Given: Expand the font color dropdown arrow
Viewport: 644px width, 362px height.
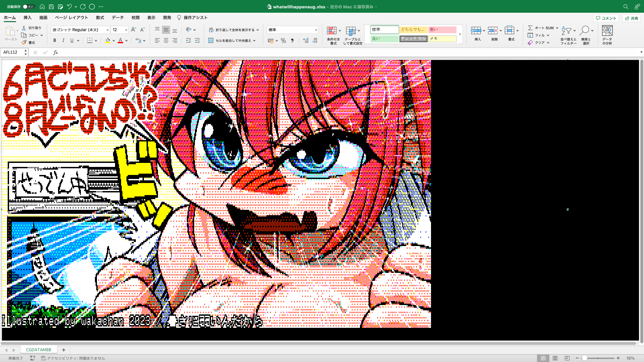Looking at the screenshot, I should [126, 41].
